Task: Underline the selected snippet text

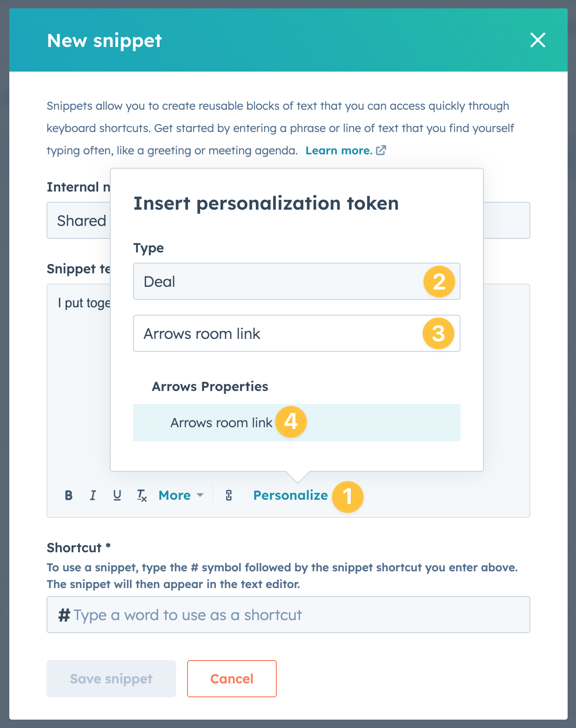Action: pos(117,496)
